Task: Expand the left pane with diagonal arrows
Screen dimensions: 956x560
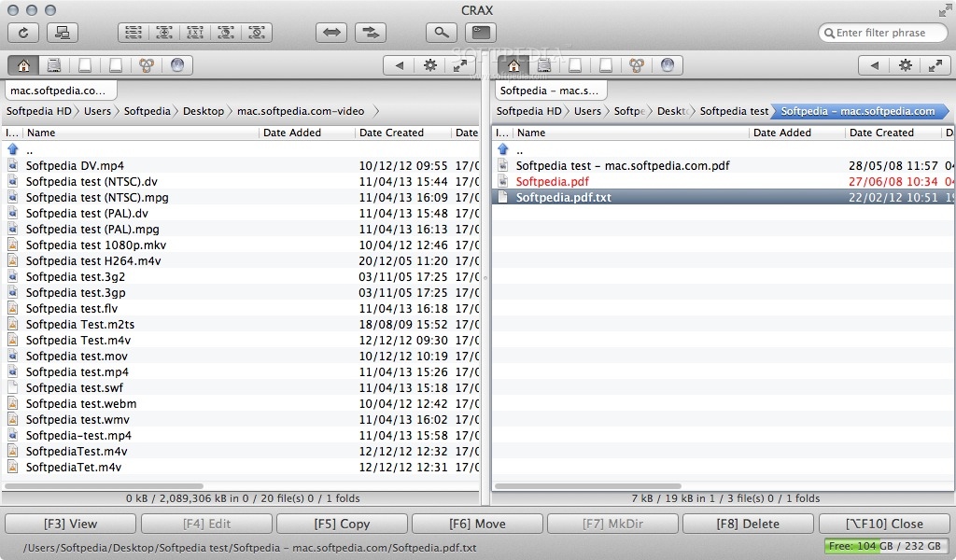Action: pos(460,65)
